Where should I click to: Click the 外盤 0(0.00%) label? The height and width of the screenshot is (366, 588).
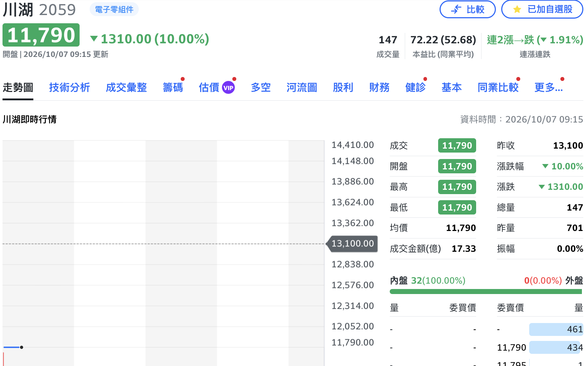point(554,280)
